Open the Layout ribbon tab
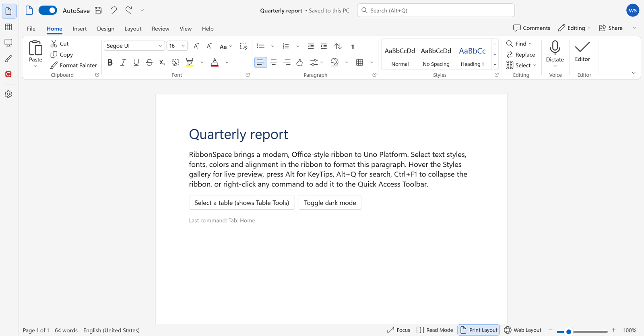This screenshot has width=644, height=336. pyautogui.click(x=133, y=29)
